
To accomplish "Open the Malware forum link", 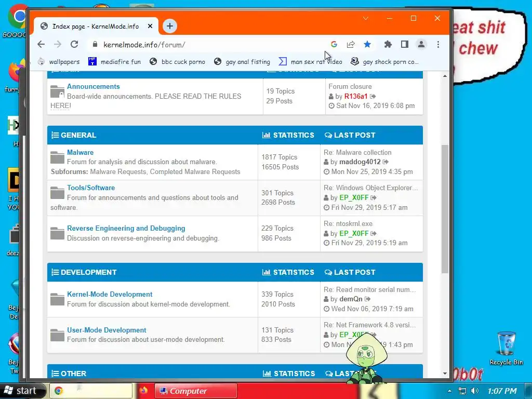I will click(81, 152).
